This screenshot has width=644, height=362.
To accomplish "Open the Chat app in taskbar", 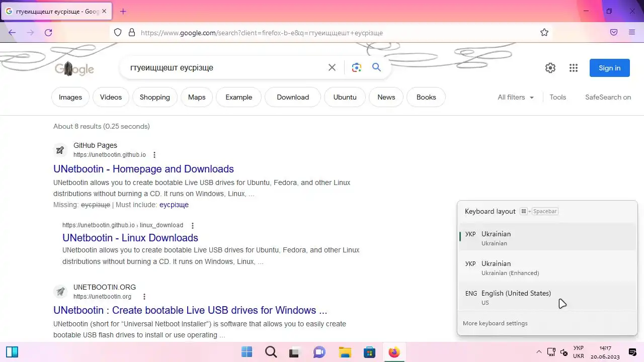I will [x=319, y=352].
